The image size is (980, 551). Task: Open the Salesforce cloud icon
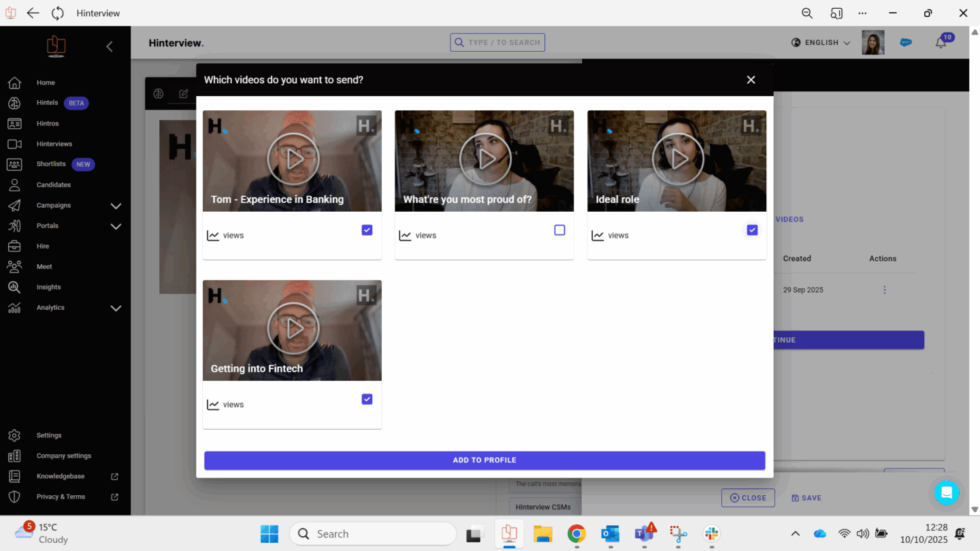906,42
